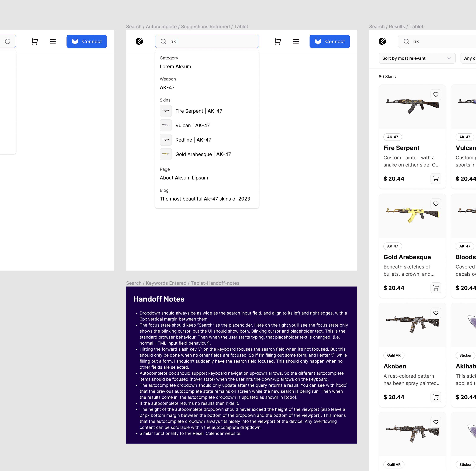Select the 'AK-47' weapon suggestion
This screenshot has height=471, width=476.
pyautogui.click(x=167, y=87)
